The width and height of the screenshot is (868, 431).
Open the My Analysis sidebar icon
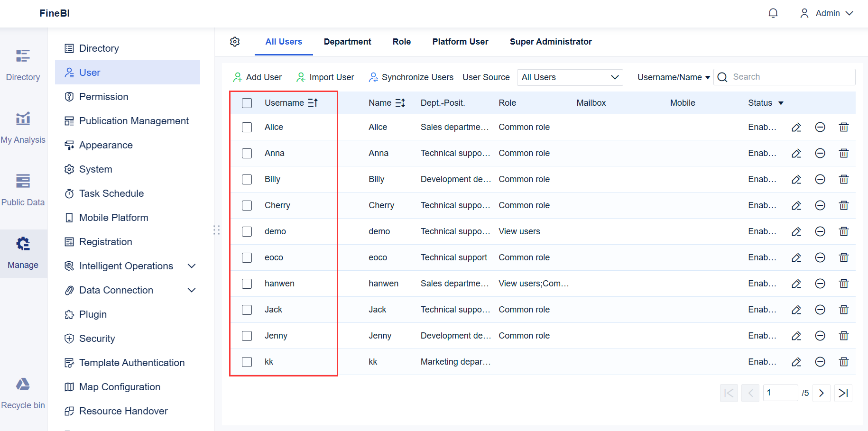[23, 119]
